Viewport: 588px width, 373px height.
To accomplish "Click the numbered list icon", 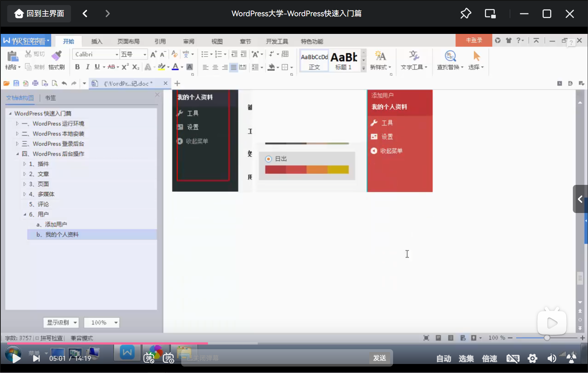I will click(218, 54).
